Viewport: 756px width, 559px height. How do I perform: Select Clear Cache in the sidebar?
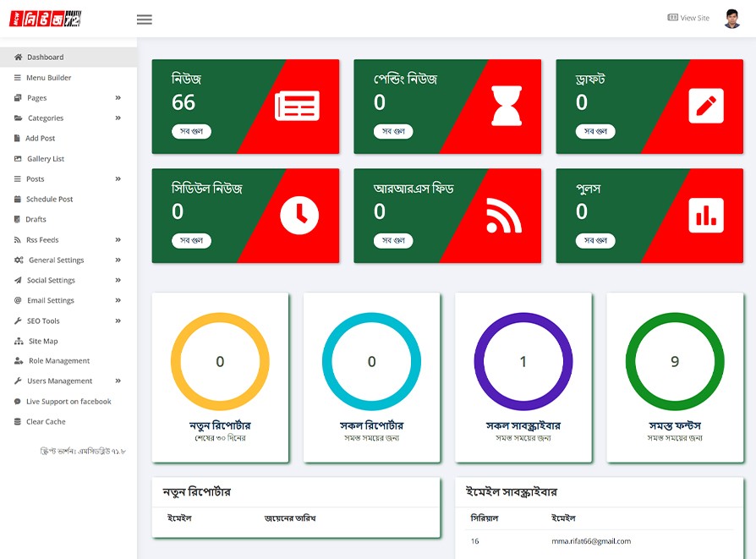[x=46, y=422]
